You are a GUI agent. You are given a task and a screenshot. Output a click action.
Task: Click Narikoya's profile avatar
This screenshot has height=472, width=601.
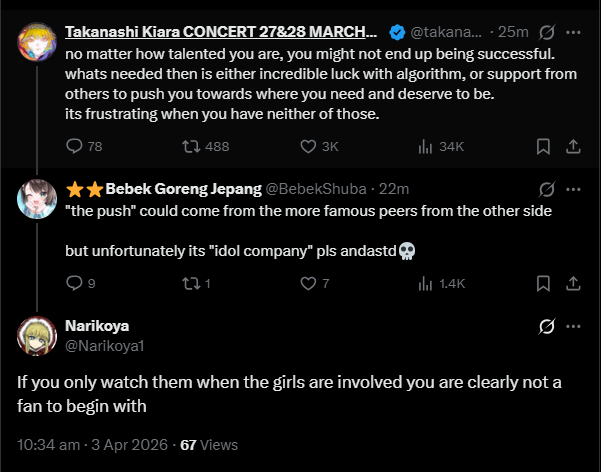36,335
